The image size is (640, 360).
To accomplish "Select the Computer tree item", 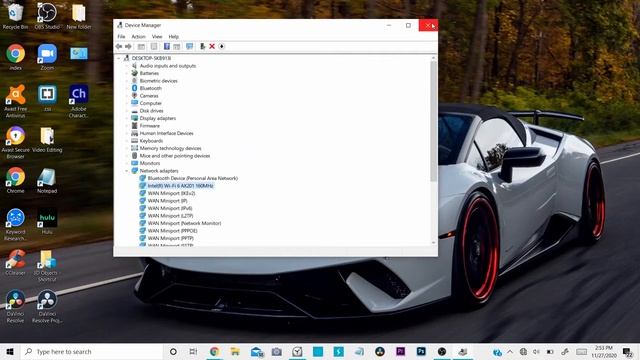I will pos(150,103).
